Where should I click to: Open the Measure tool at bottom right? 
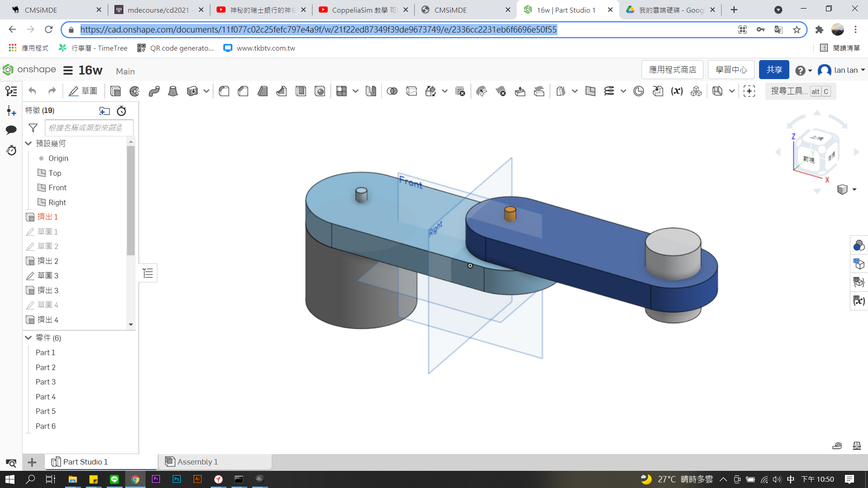click(x=837, y=446)
